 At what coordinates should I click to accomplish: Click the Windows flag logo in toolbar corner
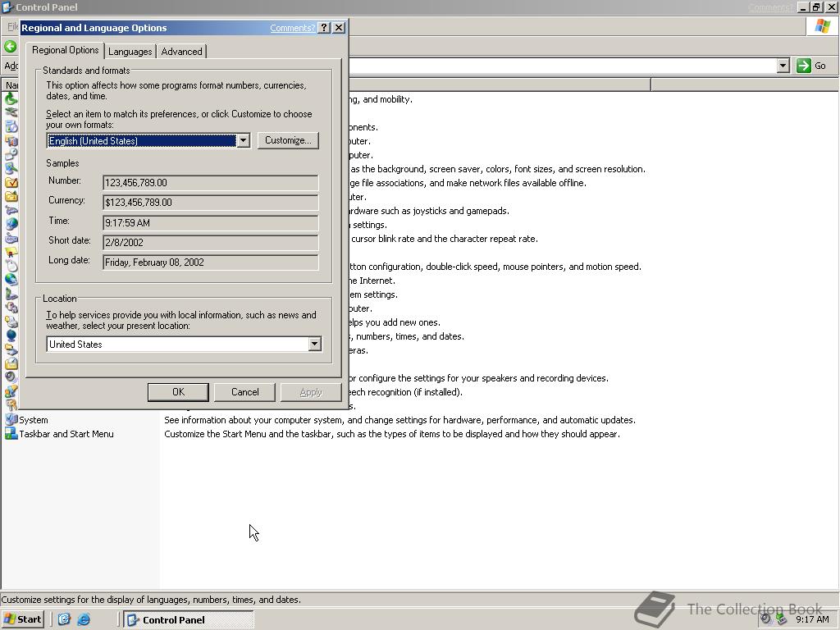[x=822, y=26]
